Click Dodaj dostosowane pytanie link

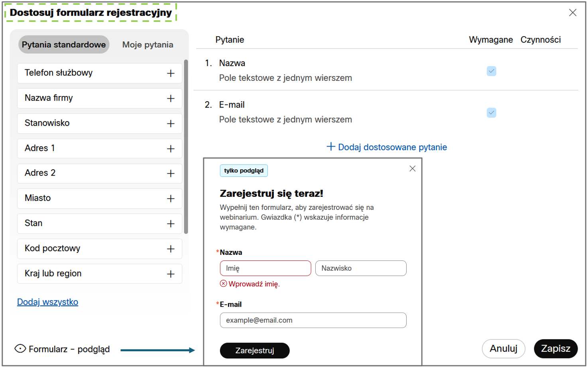coord(387,147)
